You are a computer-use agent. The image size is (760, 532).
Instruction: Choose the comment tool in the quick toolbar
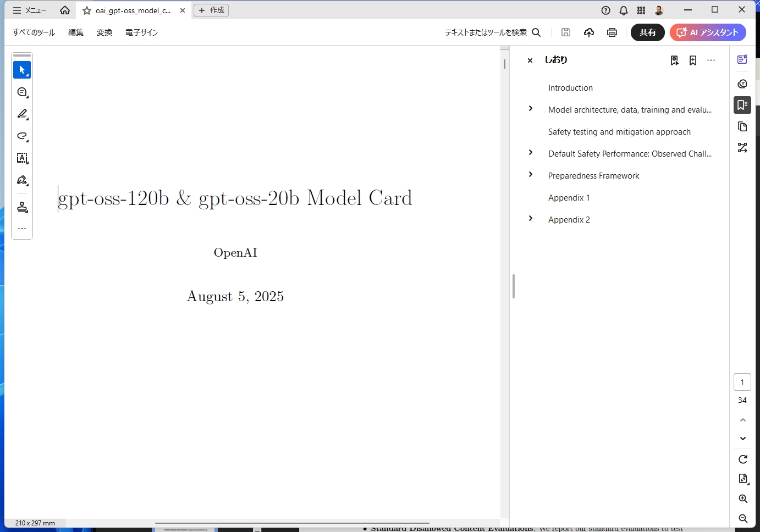coord(22,92)
